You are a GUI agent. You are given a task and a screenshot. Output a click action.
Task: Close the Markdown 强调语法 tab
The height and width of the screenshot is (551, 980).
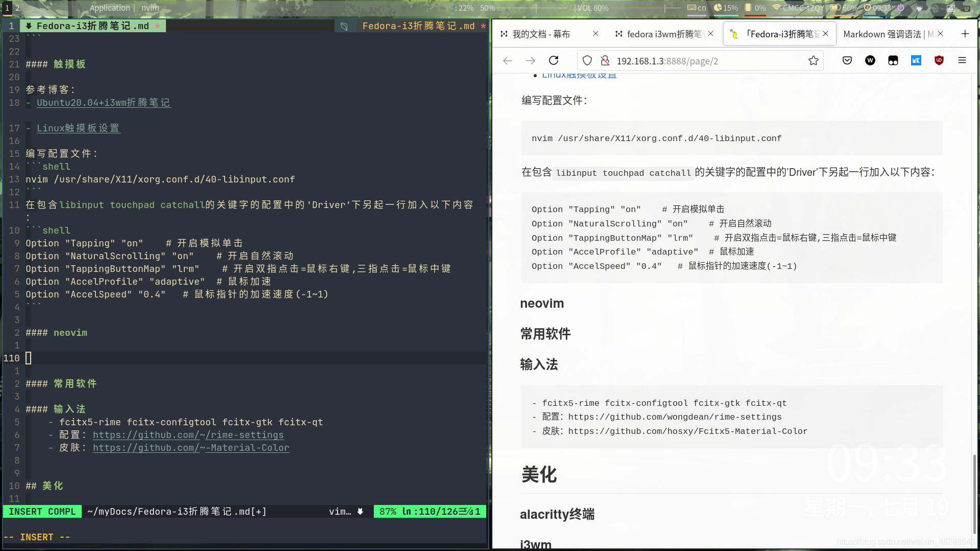click(x=940, y=34)
